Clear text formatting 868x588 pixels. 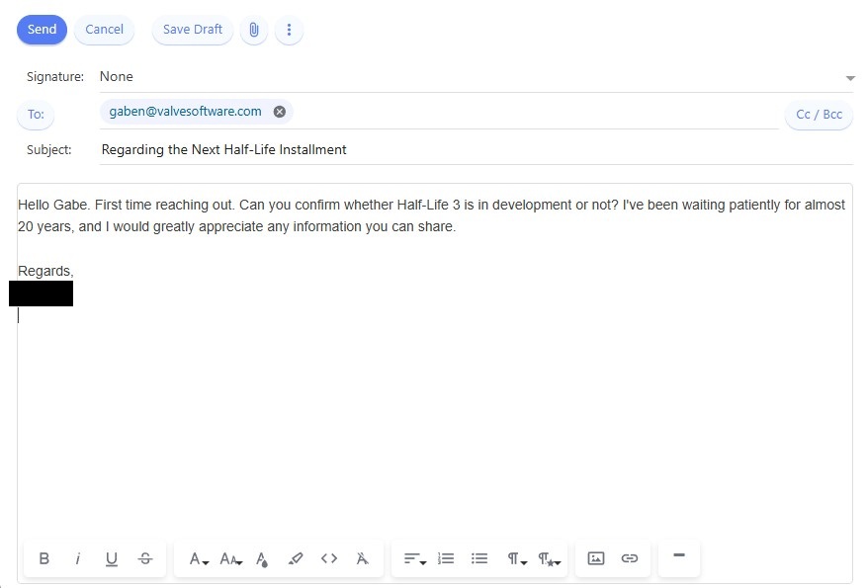click(362, 558)
